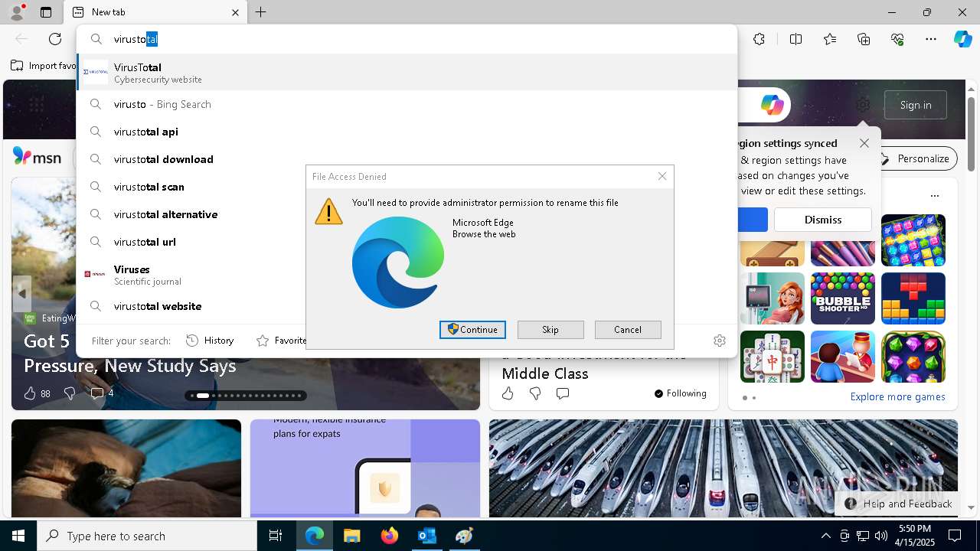
Task: Click the Sign in button
Action: click(x=916, y=105)
